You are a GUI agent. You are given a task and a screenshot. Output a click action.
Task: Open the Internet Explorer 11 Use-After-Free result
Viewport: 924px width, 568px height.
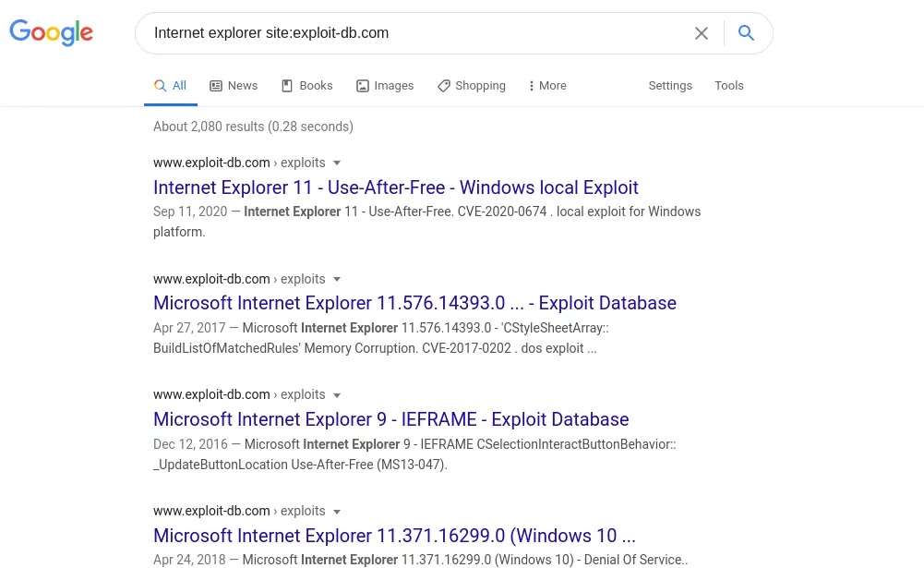tap(395, 187)
